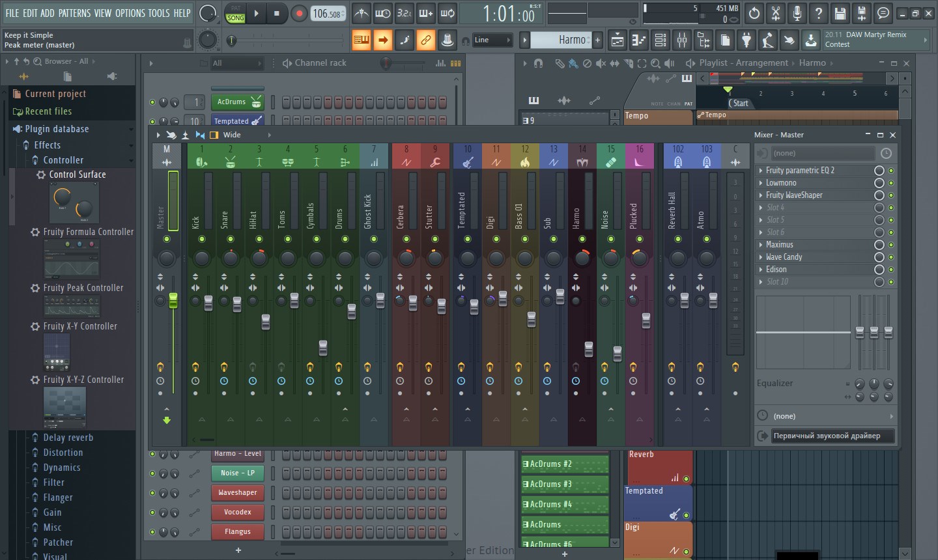Mute the Sub mixer track
The image size is (938, 560).
coord(554,239)
